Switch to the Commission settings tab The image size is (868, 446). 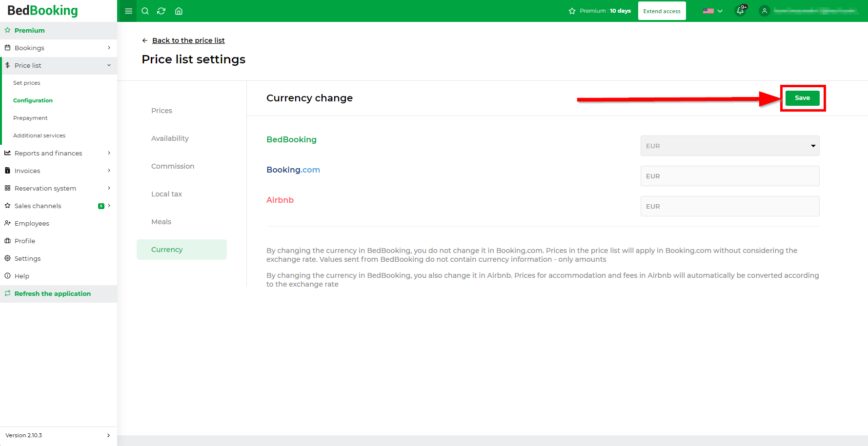coord(173,166)
